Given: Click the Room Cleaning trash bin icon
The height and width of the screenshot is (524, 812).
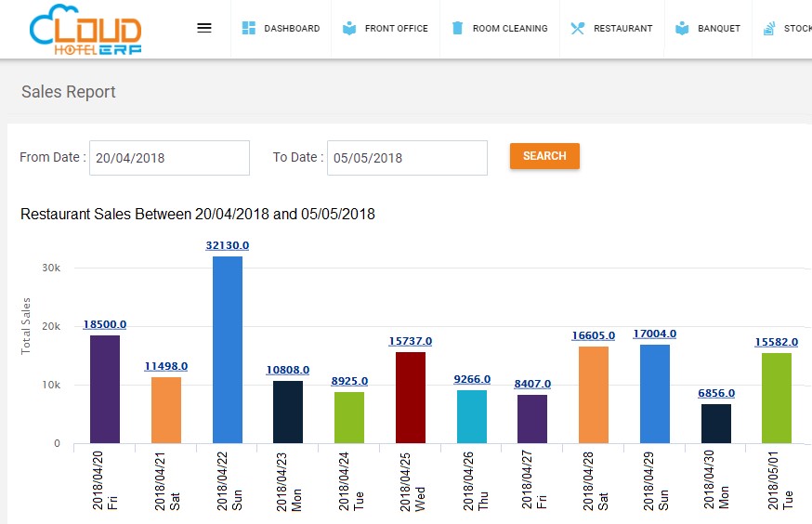Looking at the screenshot, I should click(457, 28).
